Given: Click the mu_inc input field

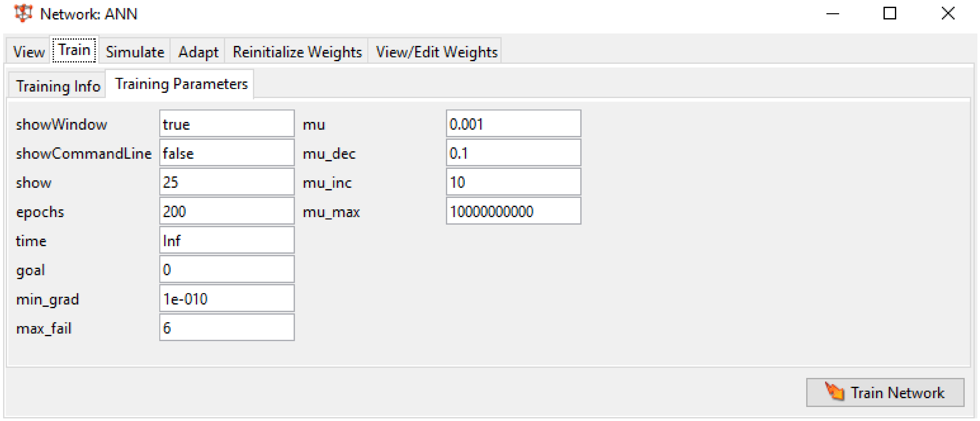Looking at the screenshot, I should 513,182.
